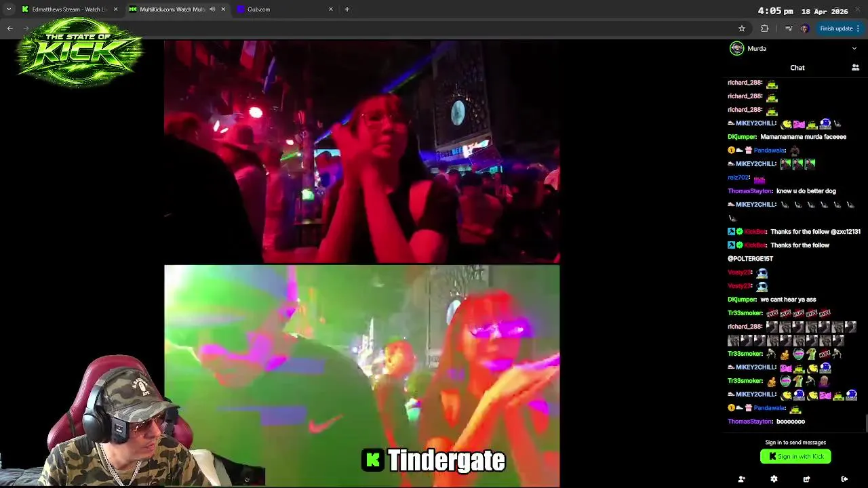Click DKjumper username on 'we cant hear' message
This screenshot has width=868, height=488.
[x=742, y=300]
